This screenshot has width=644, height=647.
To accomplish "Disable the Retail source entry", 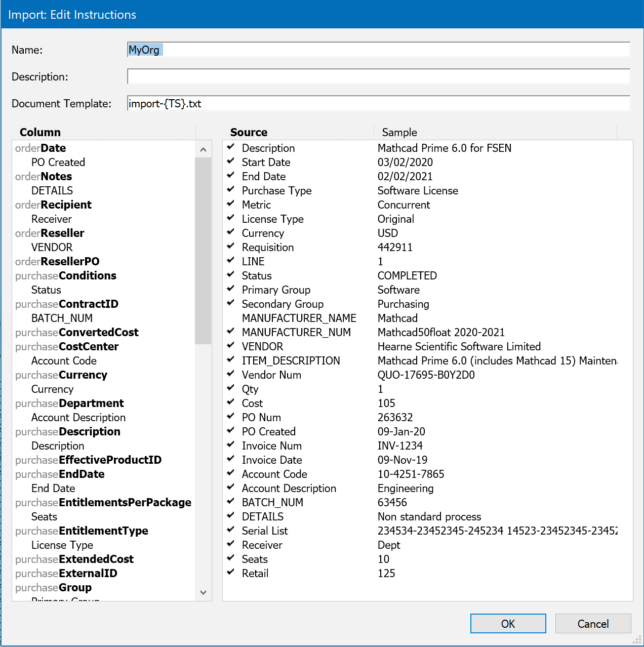I will [x=231, y=573].
